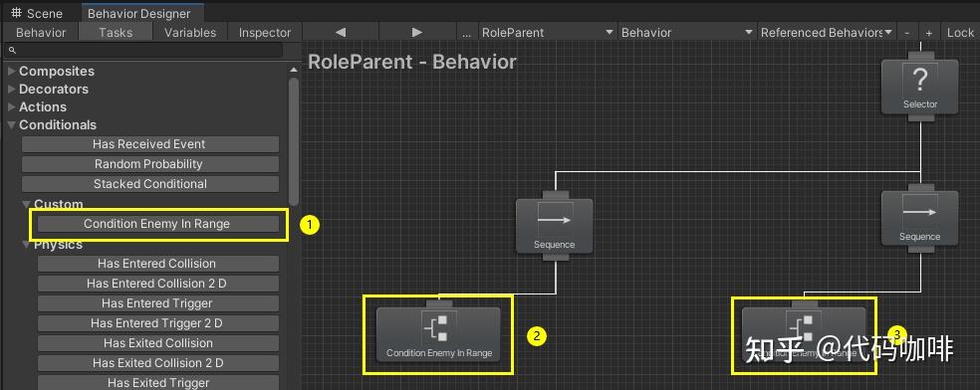980x390 pixels.
Task: Click the task search input field
Action: (x=144, y=50)
